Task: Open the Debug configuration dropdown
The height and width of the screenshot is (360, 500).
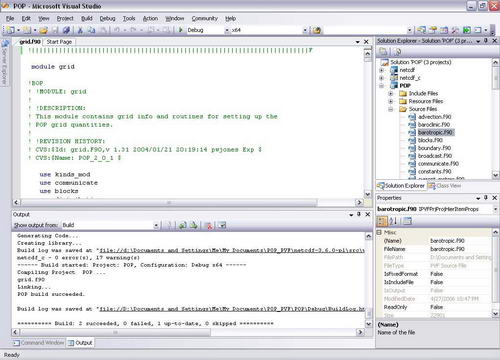Action: coord(227,30)
